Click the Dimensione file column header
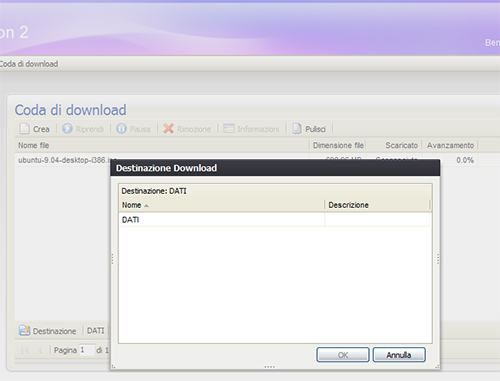 click(x=338, y=145)
